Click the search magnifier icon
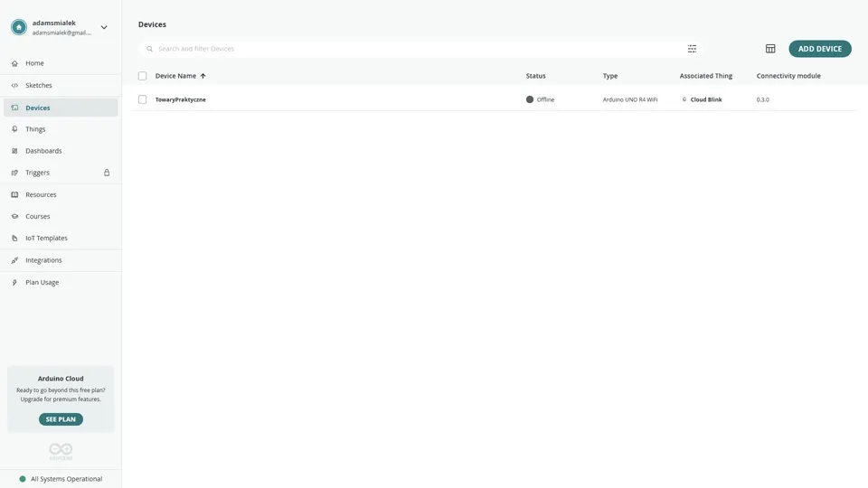 point(149,49)
